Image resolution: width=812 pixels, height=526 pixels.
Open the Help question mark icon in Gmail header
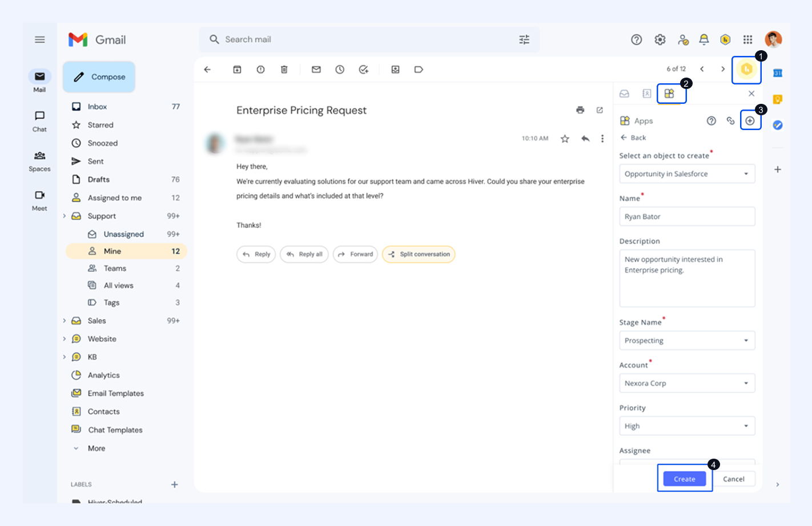636,39
